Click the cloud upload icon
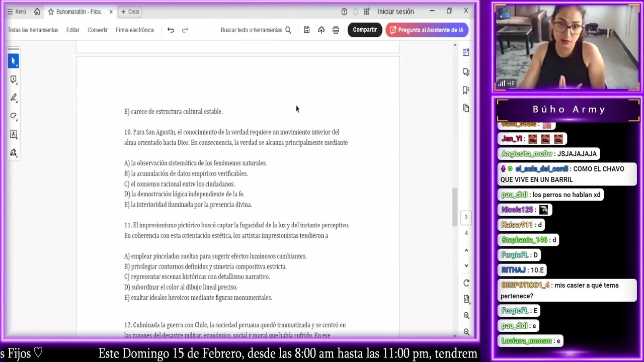This screenshot has height=362, width=644. pyautogui.click(x=321, y=30)
